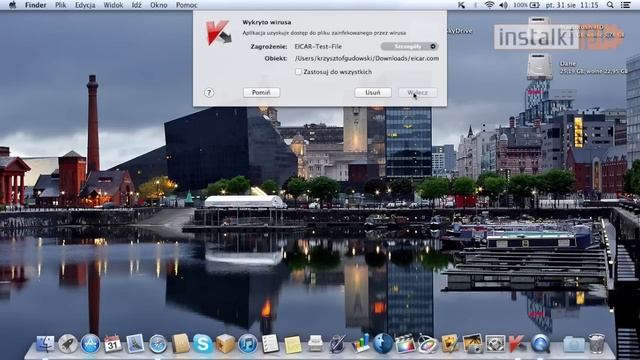Screen dimensions: 640x360
Task: Open yellow Stickies note icon in Dock
Action: (x=293, y=344)
